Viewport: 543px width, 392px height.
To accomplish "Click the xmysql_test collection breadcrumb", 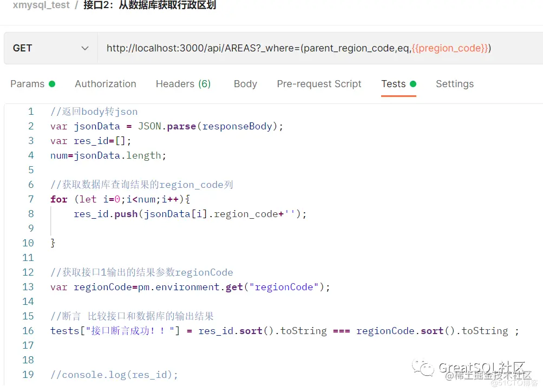I will pyautogui.click(x=41, y=5).
